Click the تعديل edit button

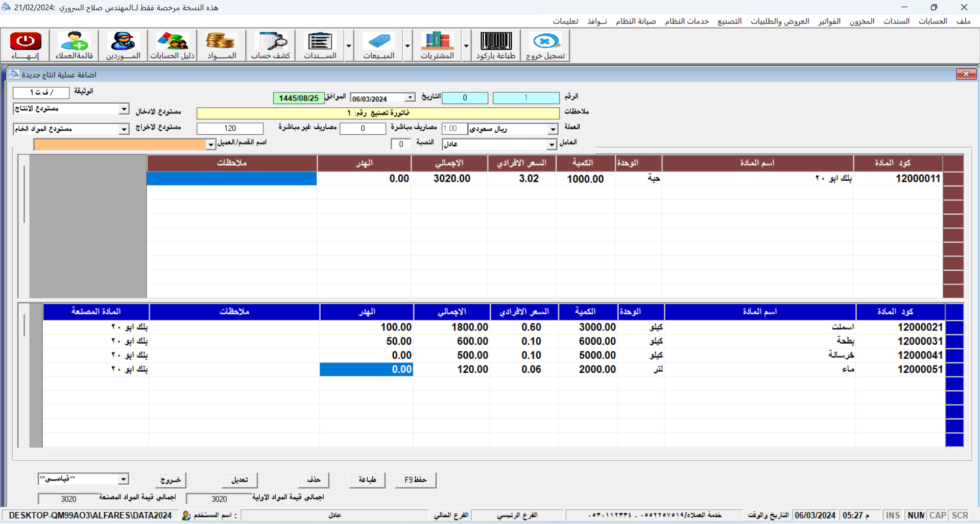[240, 480]
